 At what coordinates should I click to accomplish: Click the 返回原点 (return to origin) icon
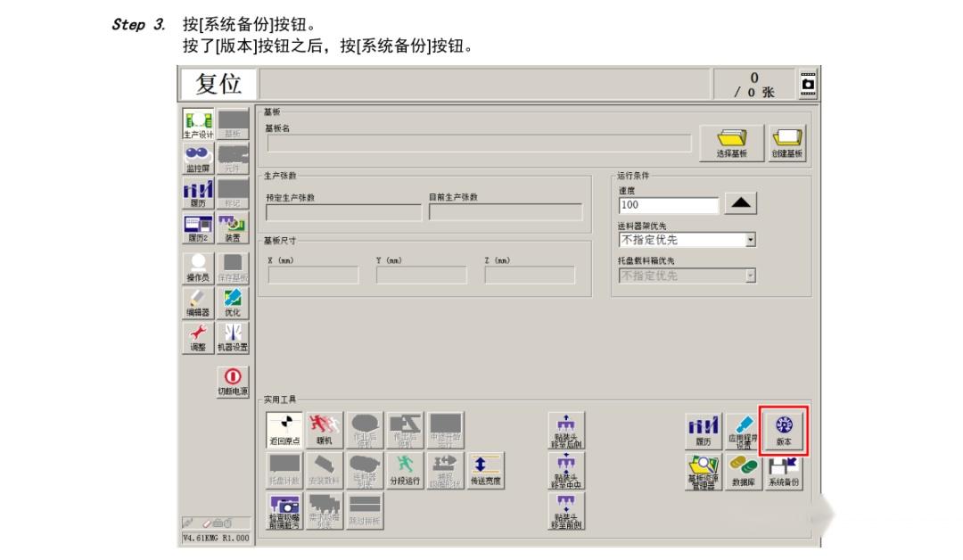point(287,431)
